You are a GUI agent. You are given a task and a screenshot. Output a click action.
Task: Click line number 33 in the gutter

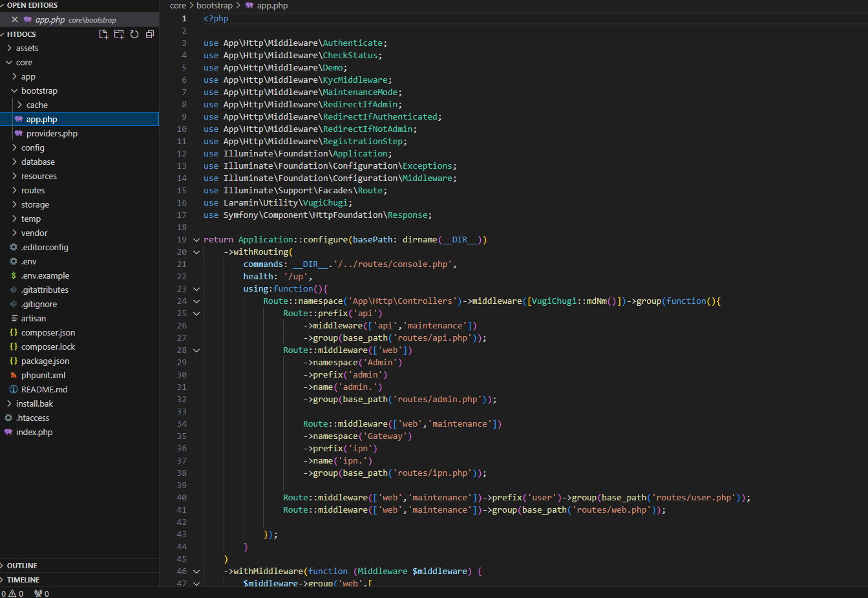coord(182,412)
